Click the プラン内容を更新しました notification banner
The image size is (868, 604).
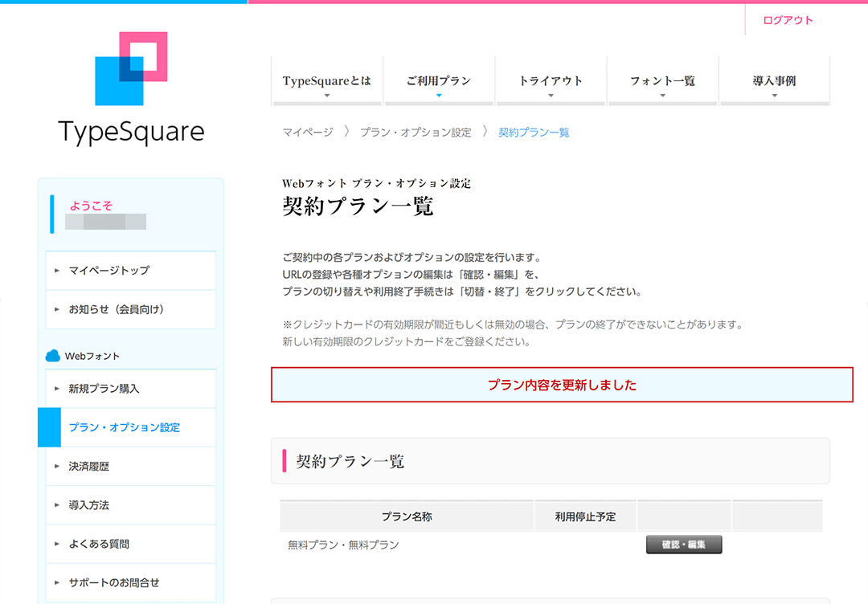562,385
